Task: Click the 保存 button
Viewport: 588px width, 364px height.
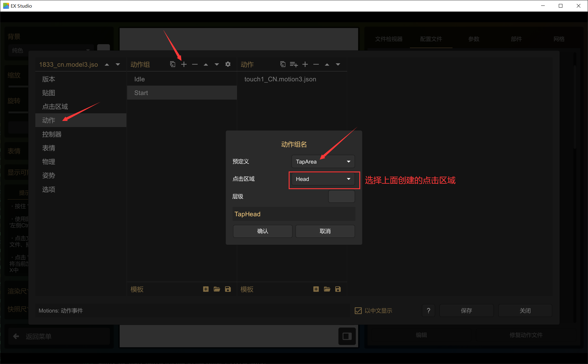Action: click(x=466, y=310)
